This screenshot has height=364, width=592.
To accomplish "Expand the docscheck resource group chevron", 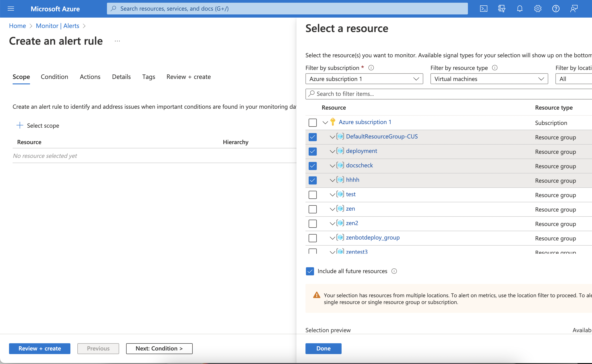I will coord(332,166).
